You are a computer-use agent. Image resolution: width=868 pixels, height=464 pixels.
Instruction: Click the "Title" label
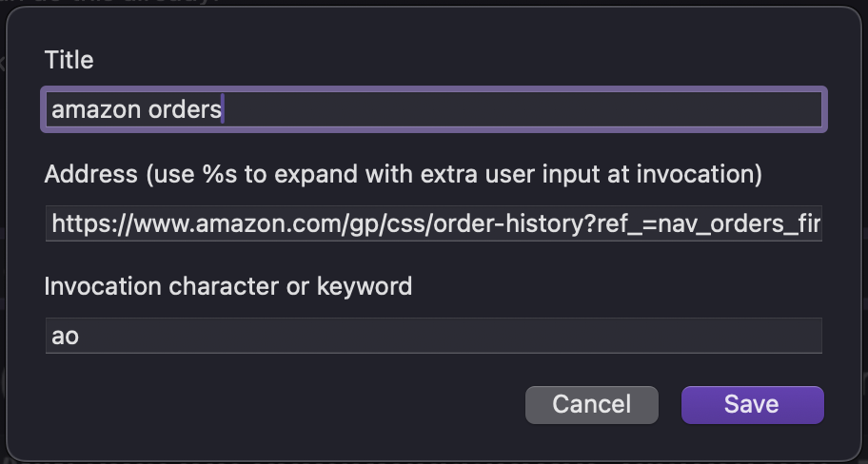pyautogui.click(x=69, y=60)
